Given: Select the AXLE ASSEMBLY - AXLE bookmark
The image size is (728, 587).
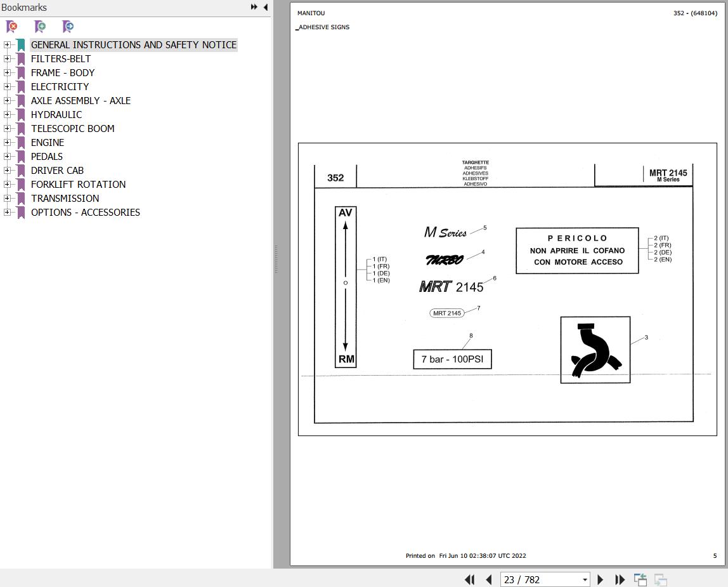Looking at the screenshot, I should click(81, 101).
